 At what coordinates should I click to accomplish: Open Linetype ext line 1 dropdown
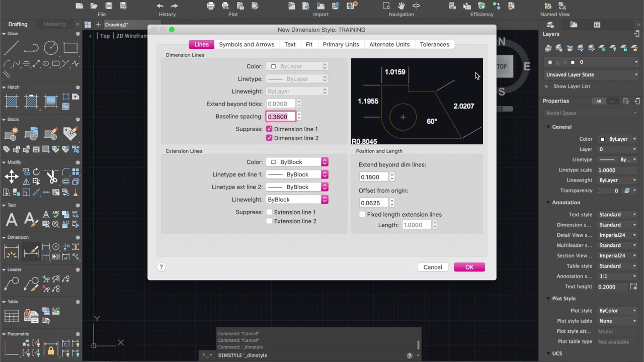pyautogui.click(x=297, y=174)
